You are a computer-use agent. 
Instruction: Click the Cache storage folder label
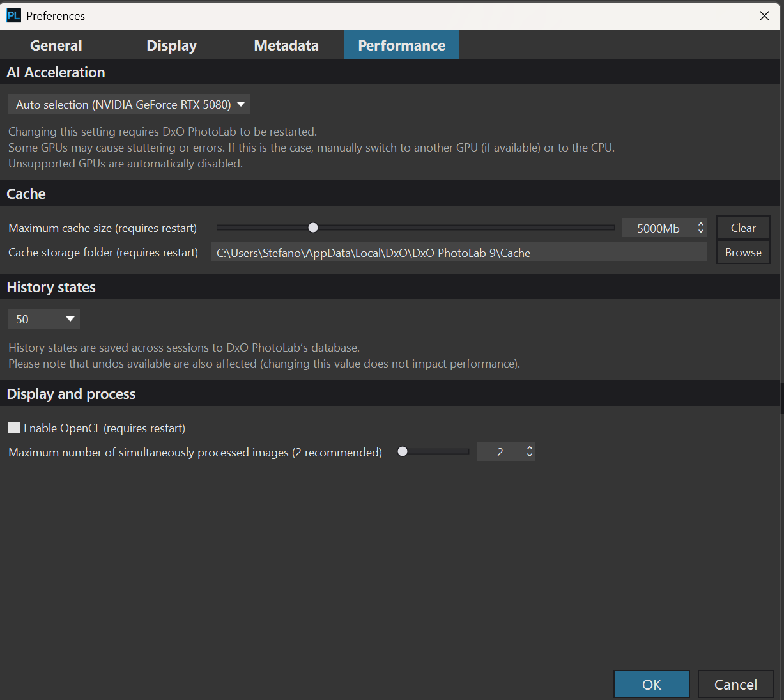click(104, 253)
